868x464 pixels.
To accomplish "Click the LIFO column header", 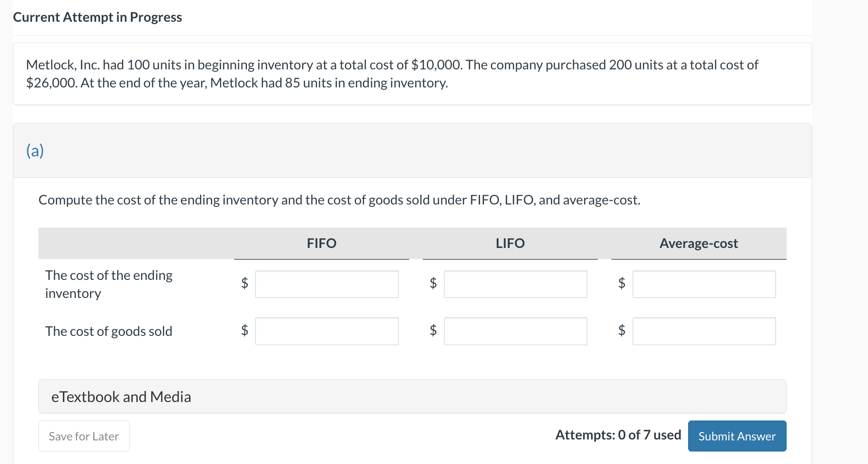I will [510, 243].
